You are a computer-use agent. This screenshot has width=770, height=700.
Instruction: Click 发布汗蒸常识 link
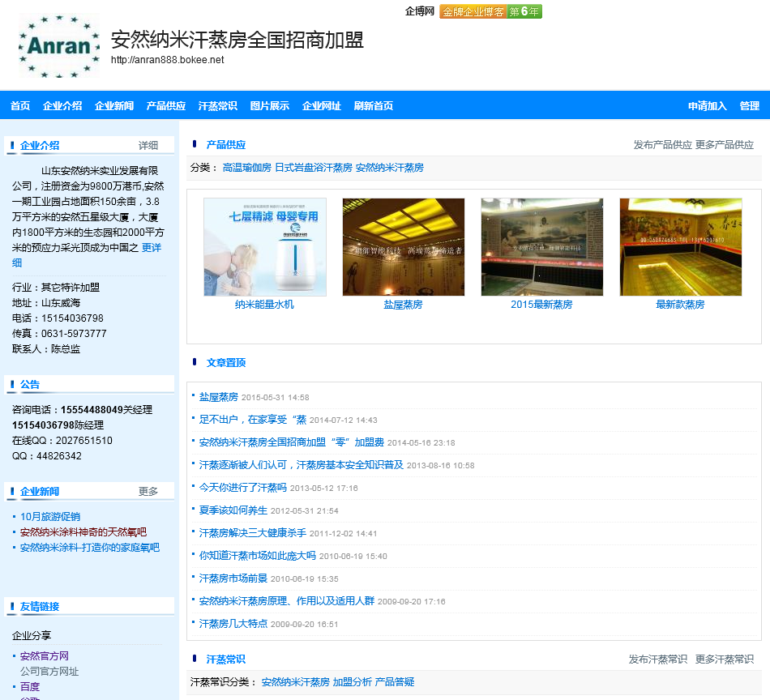coord(657,659)
